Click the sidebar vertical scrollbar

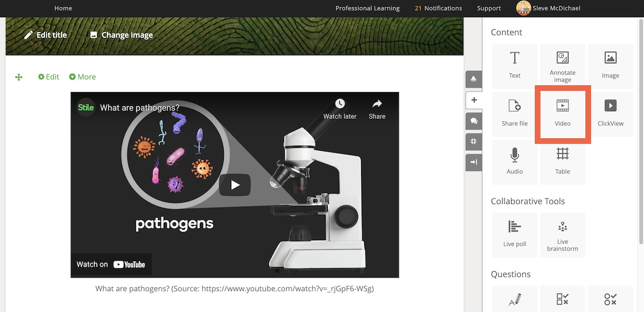pyautogui.click(x=642, y=132)
